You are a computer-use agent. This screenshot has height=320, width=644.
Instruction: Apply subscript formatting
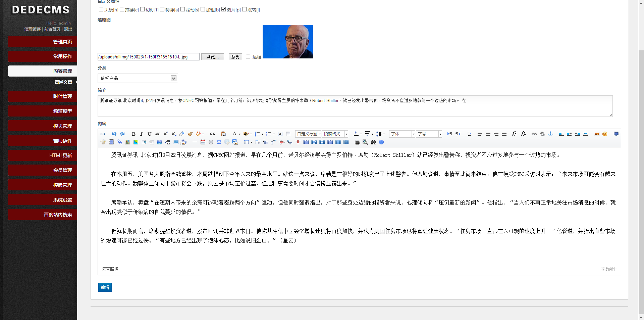pos(174,134)
